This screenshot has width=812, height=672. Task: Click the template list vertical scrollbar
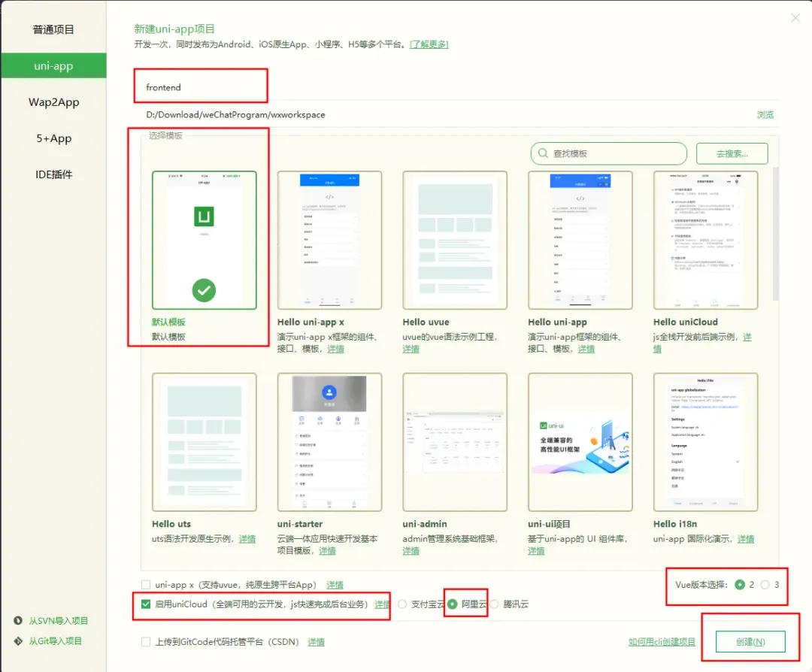point(775,233)
